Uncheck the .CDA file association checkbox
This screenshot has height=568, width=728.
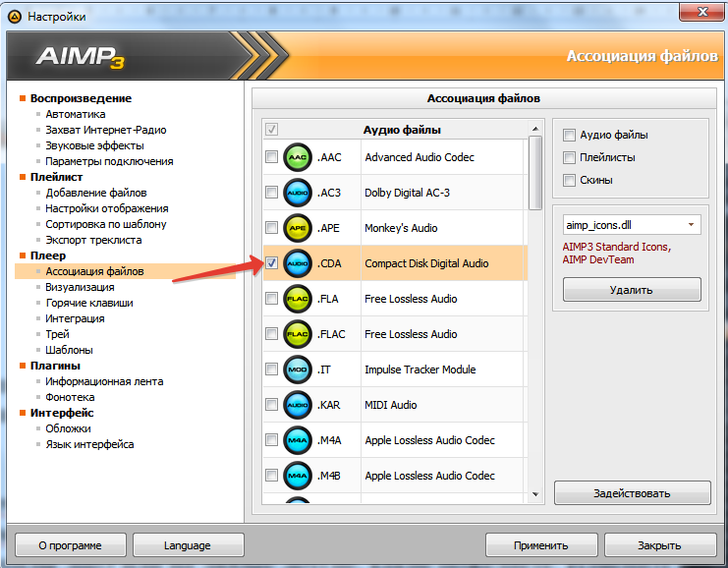[x=271, y=263]
